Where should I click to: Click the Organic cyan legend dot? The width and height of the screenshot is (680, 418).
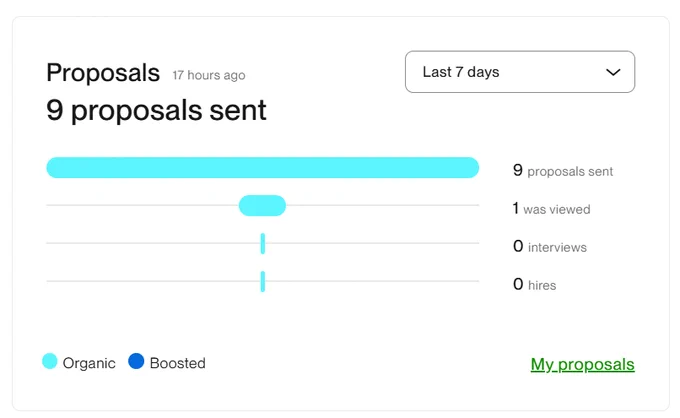click(x=50, y=361)
